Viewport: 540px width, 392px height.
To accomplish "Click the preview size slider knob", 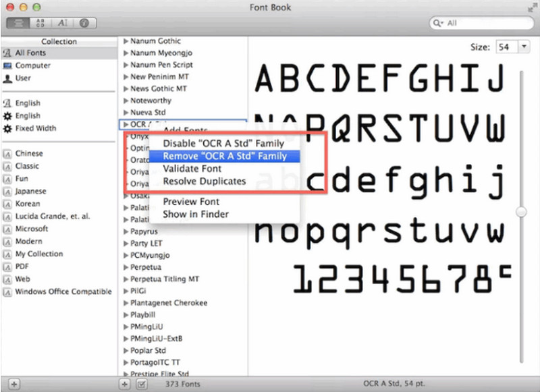I will [x=521, y=212].
